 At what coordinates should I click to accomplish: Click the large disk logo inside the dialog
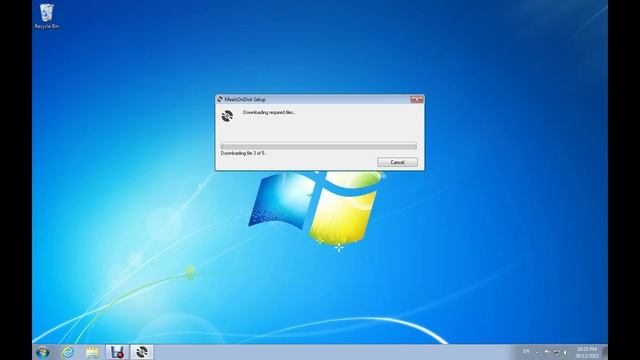[x=227, y=116]
